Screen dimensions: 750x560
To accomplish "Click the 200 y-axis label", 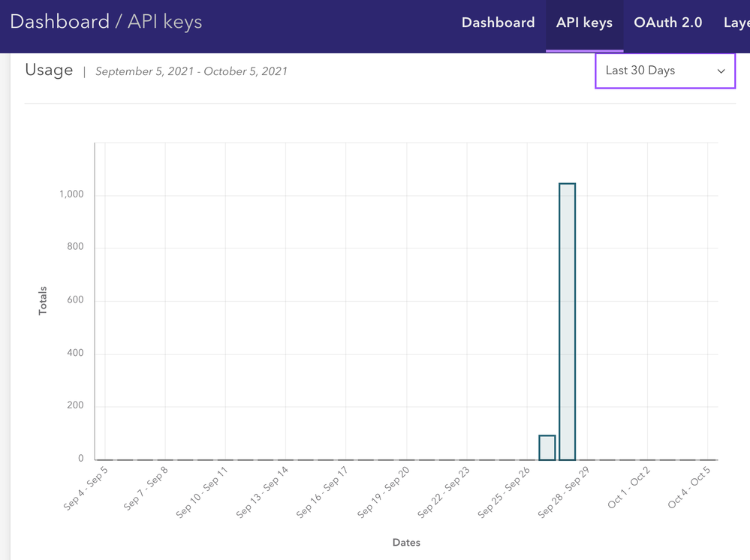I will click(x=75, y=405).
